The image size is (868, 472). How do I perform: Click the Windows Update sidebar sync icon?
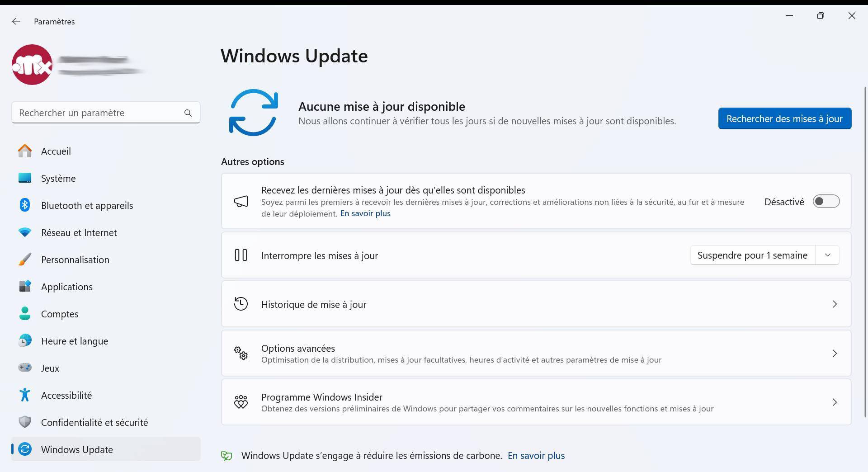pyautogui.click(x=25, y=449)
